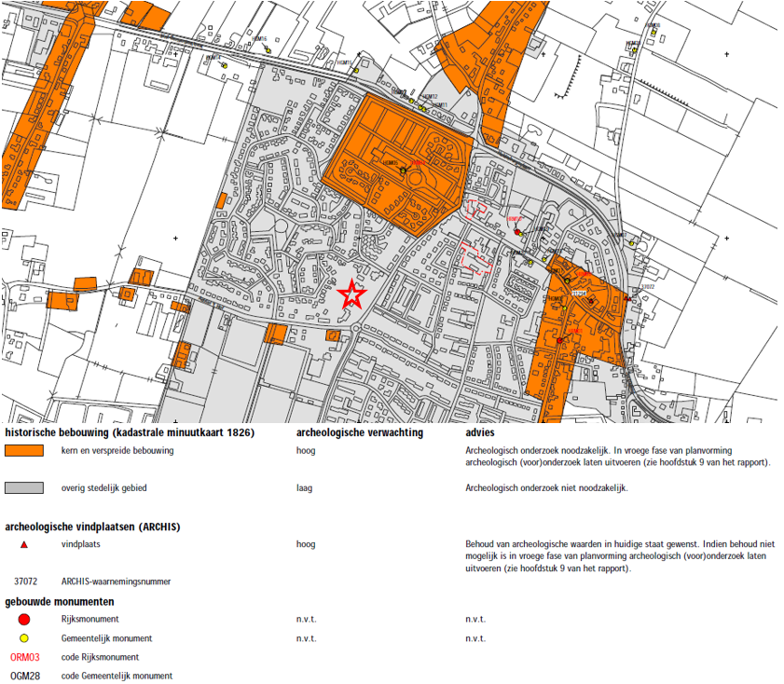
Task: Click 'hoog' in the kern en verspreide bebouwing row
Action: point(306,451)
